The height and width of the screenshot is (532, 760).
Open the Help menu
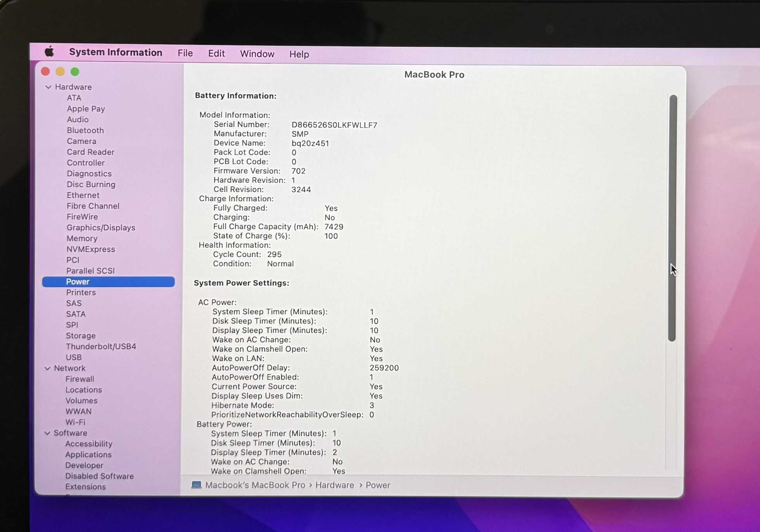(x=299, y=54)
